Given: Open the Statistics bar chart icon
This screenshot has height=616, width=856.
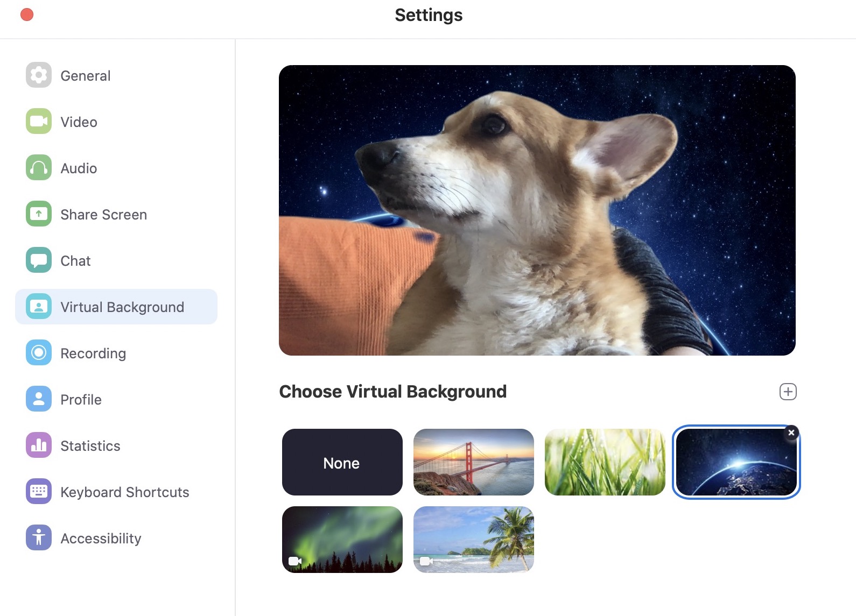Looking at the screenshot, I should (x=39, y=445).
